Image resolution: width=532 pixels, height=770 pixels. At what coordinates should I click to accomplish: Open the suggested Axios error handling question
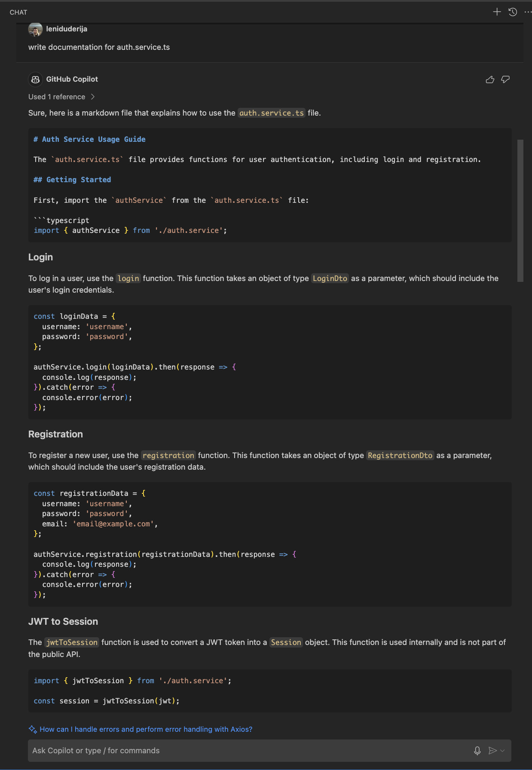click(146, 729)
